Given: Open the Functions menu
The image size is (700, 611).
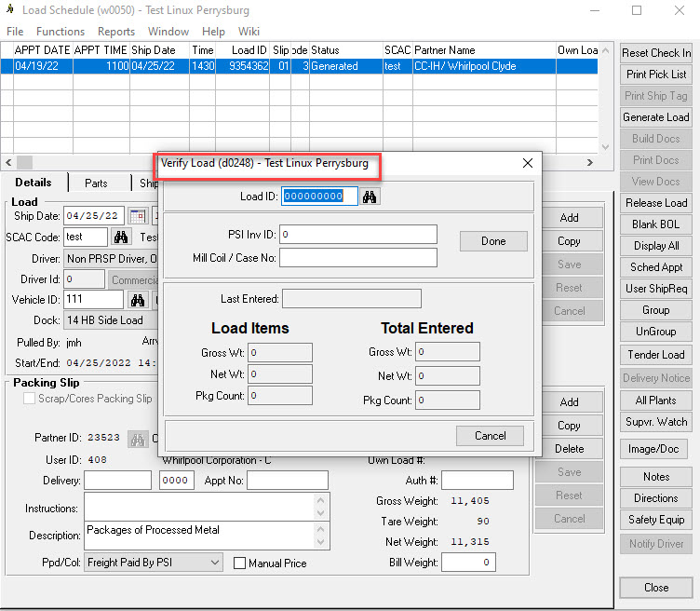Looking at the screenshot, I should click(61, 32).
